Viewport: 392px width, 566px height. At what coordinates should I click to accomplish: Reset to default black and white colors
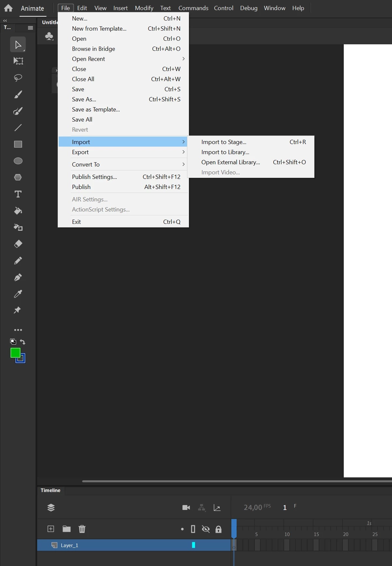coord(13,341)
